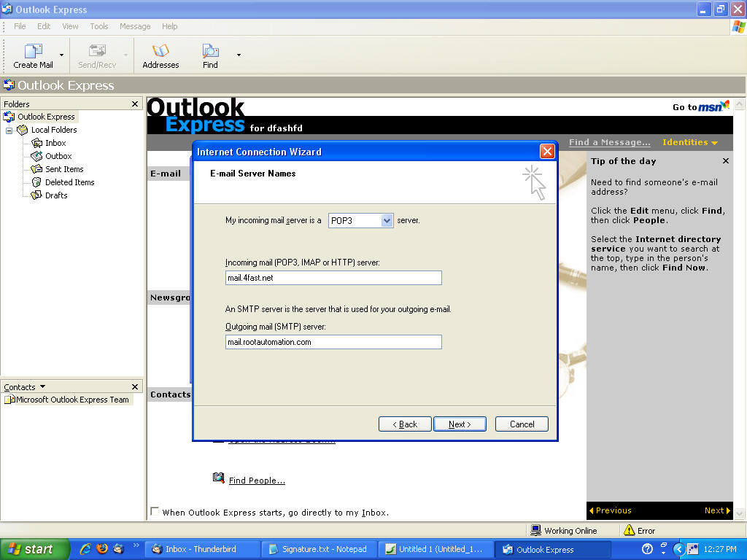This screenshot has height=560, width=747.
Task: Open the Addresses book icon
Action: 160,50
